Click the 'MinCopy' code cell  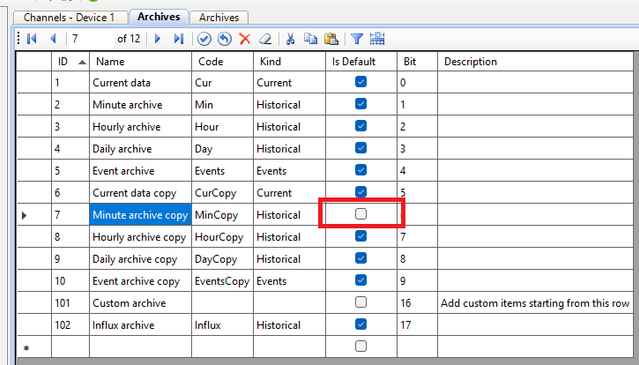click(x=223, y=215)
